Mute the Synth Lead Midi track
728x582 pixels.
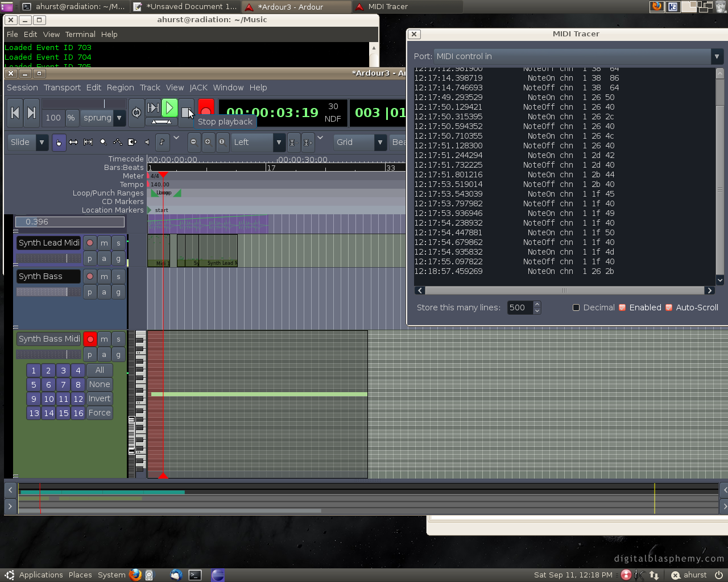(x=104, y=243)
